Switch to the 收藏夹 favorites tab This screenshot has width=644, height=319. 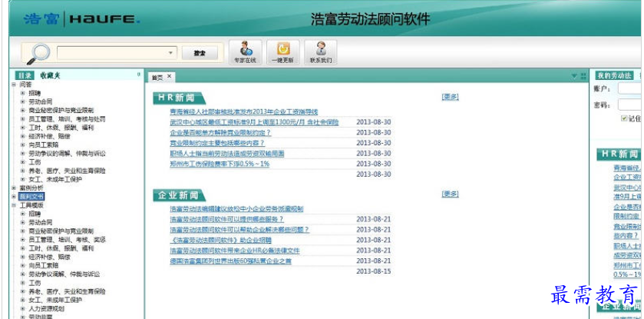click(50, 75)
